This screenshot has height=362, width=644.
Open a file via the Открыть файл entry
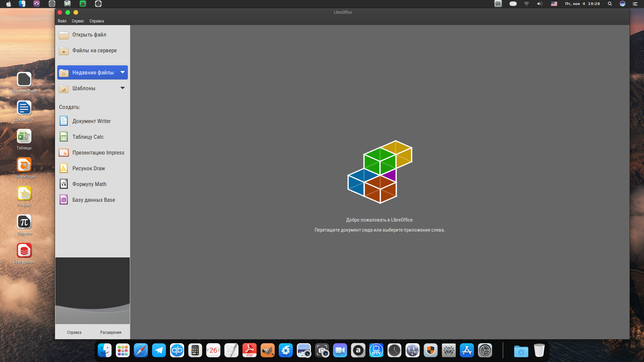click(x=89, y=35)
